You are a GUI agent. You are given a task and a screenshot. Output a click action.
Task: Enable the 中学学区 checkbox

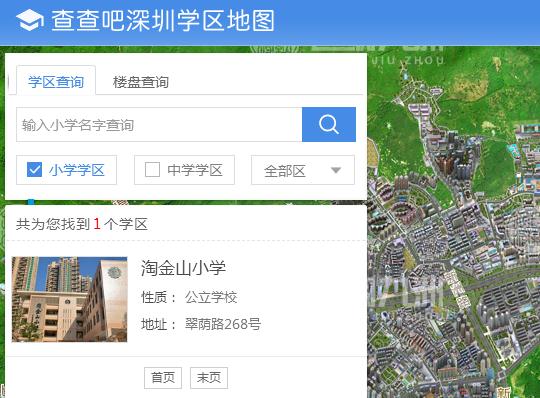tap(152, 170)
